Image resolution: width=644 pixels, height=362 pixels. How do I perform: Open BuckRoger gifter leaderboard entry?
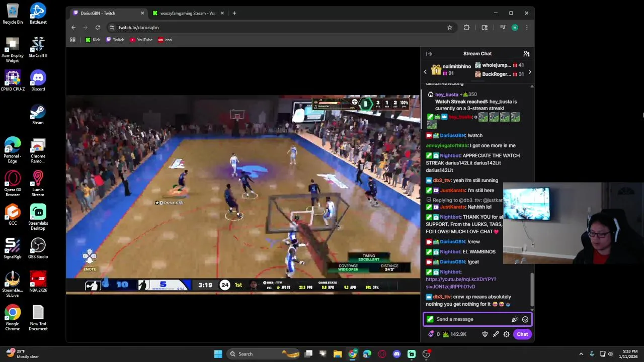499,74
